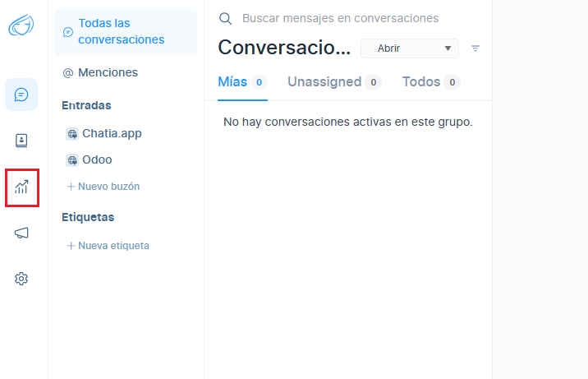Focus the Buscar mensajes search field
The image size is (588, 379).
(341, 18)
